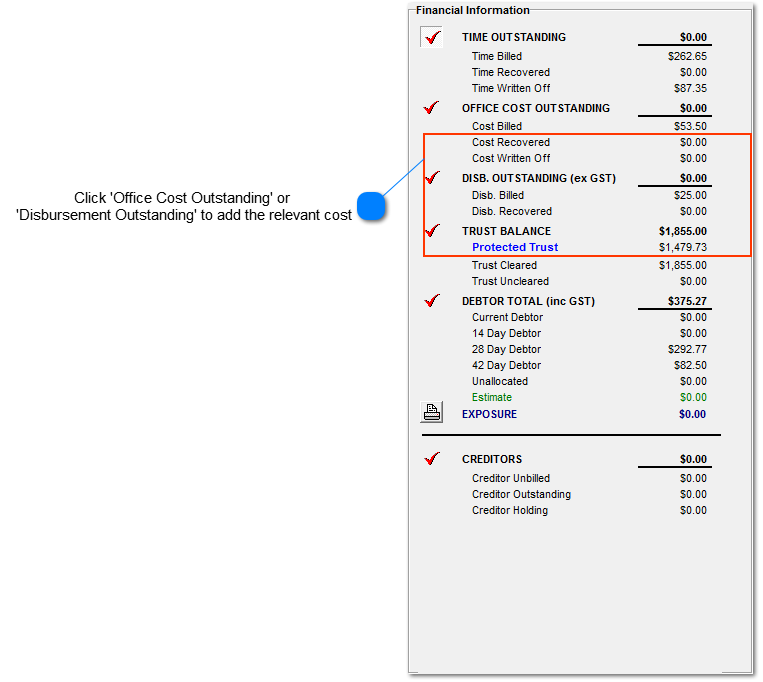
Task: Click the red checkmark next to Creditors
Action: pos(432,459)
